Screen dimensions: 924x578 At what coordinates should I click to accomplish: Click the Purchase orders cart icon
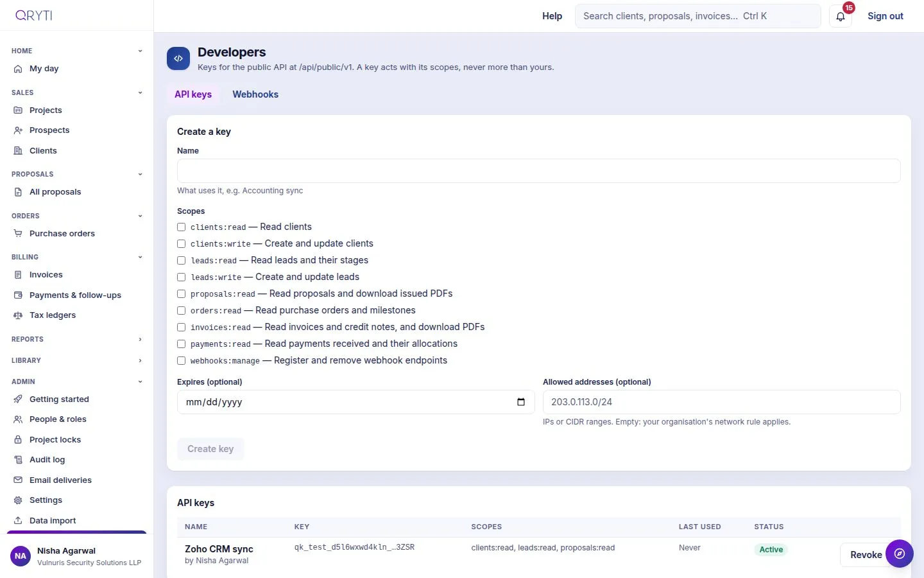click(18, 234)
